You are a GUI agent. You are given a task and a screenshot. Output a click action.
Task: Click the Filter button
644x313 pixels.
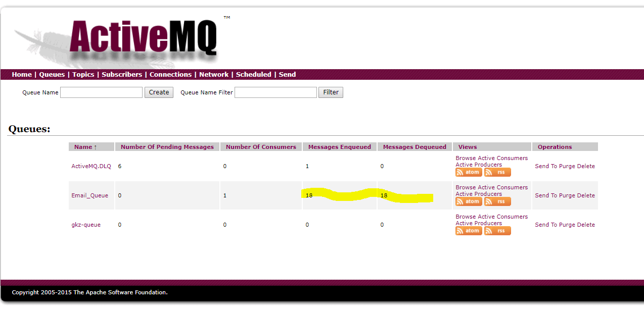pos(331,92)
